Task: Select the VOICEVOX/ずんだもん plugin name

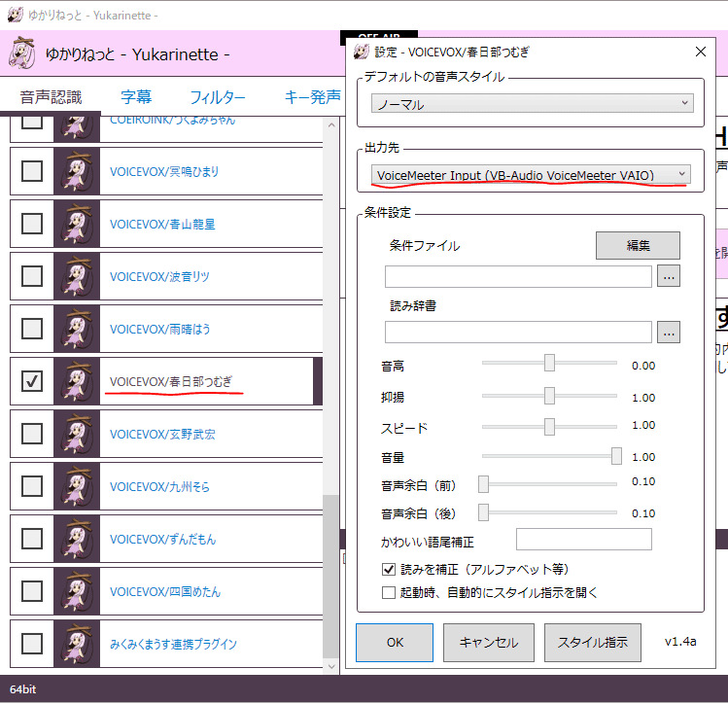Action: pos(163,539)
